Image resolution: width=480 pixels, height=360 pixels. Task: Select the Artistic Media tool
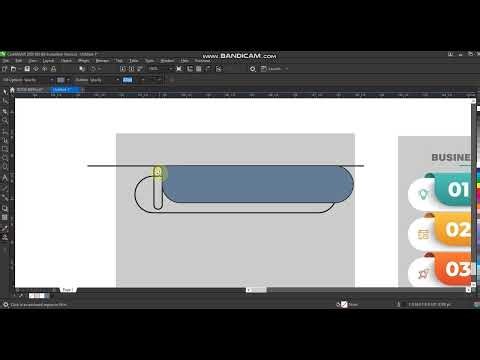coord(5,139)
